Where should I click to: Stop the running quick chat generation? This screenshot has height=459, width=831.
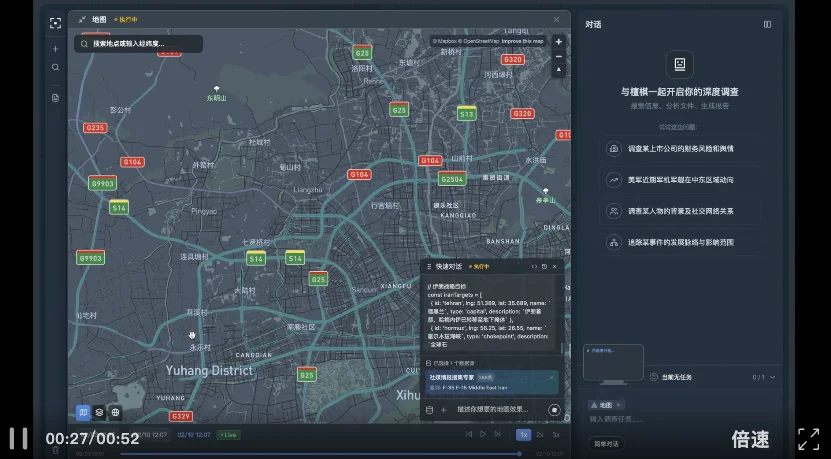pos(553,409)
